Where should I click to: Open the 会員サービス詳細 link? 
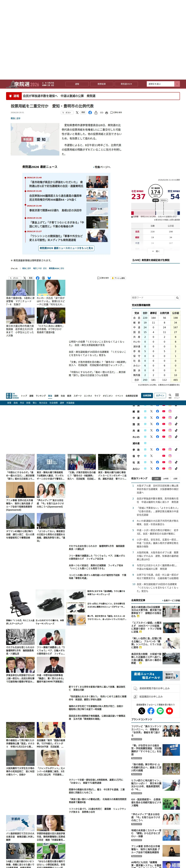pos(171,601)
